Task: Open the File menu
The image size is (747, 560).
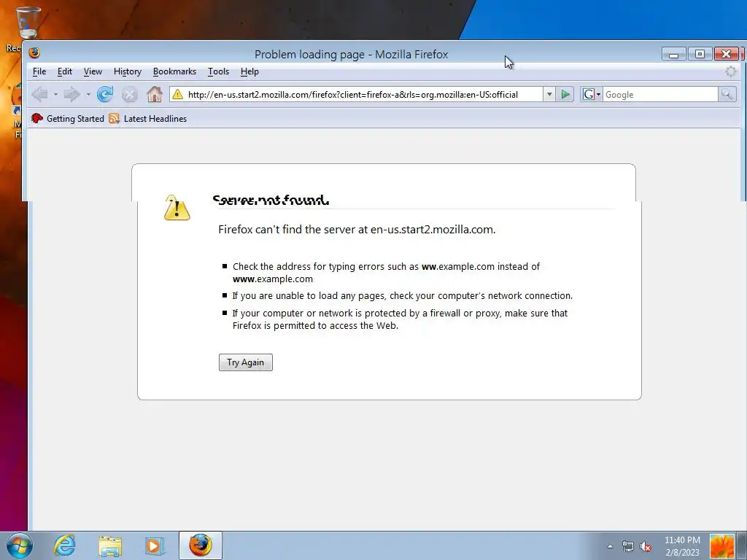Action: [39, 71]
